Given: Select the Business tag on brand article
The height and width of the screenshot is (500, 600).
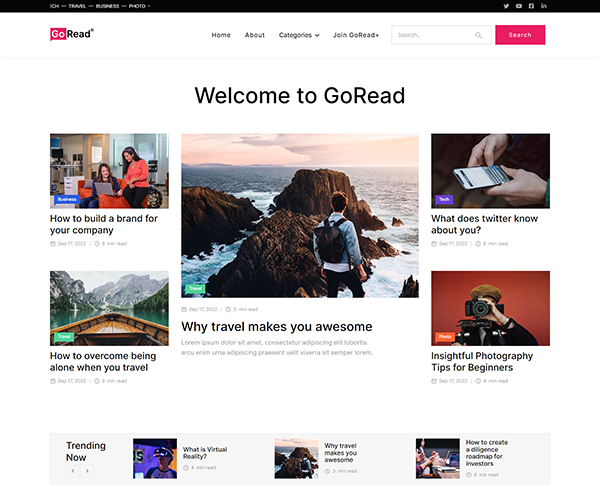Looking at the screenshot, I should 67,199.
